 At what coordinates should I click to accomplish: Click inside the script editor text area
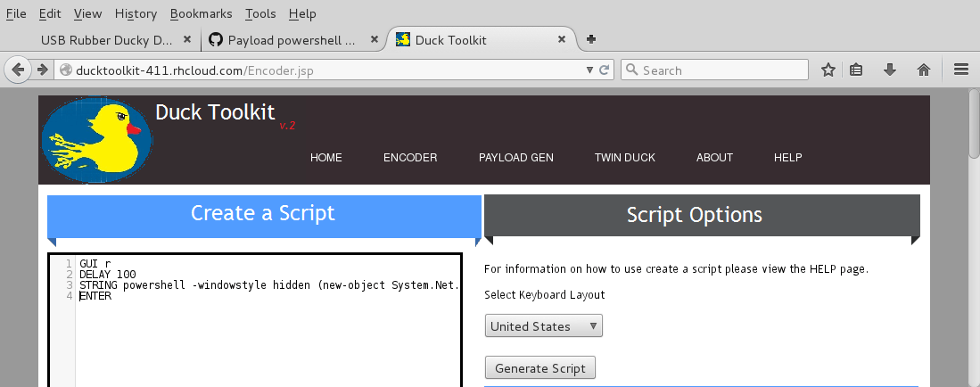(x=268, y=339)
